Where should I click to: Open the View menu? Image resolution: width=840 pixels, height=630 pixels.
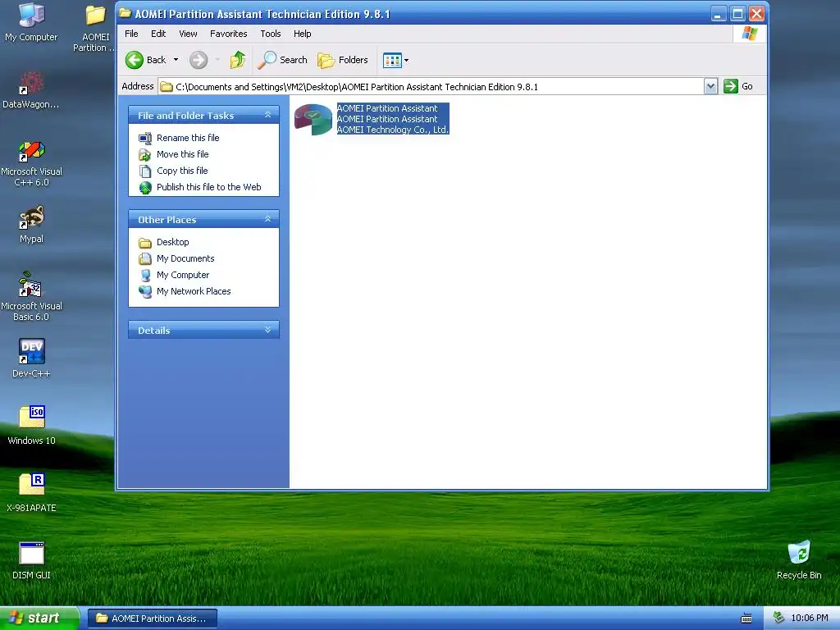tap(188, 34)
